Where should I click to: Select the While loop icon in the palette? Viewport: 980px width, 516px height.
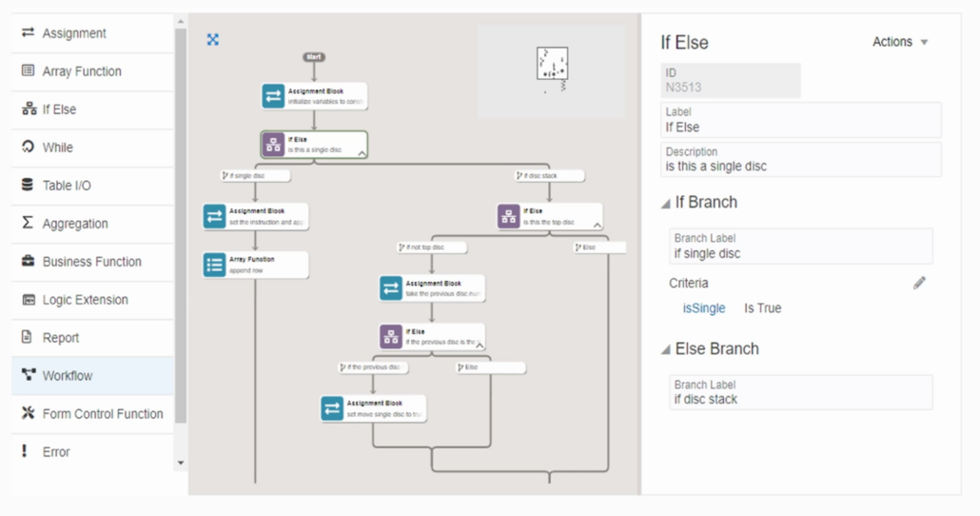28,147
